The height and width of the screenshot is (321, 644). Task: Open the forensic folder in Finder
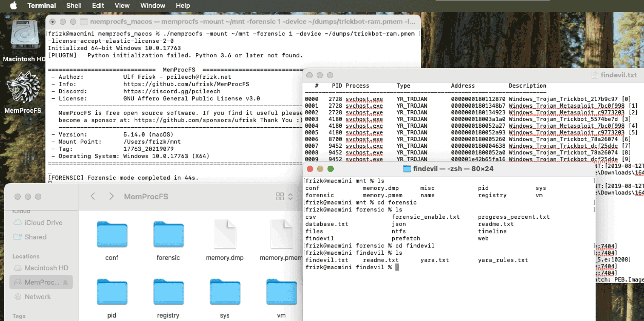click(x=168, y=235)
